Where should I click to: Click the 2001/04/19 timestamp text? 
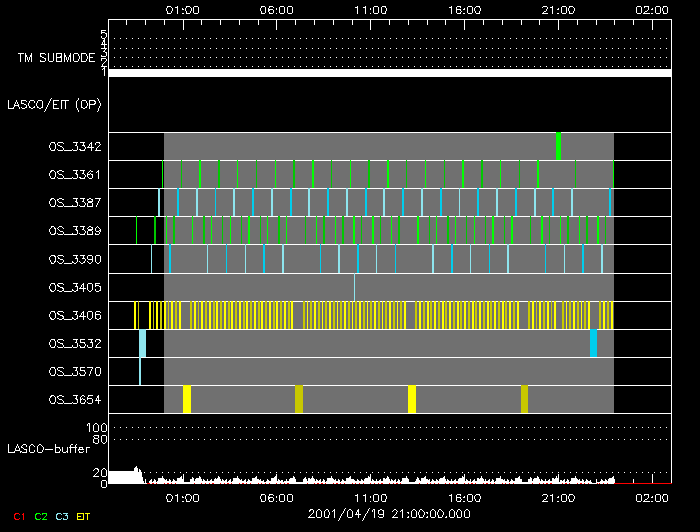tap(389, 513)
